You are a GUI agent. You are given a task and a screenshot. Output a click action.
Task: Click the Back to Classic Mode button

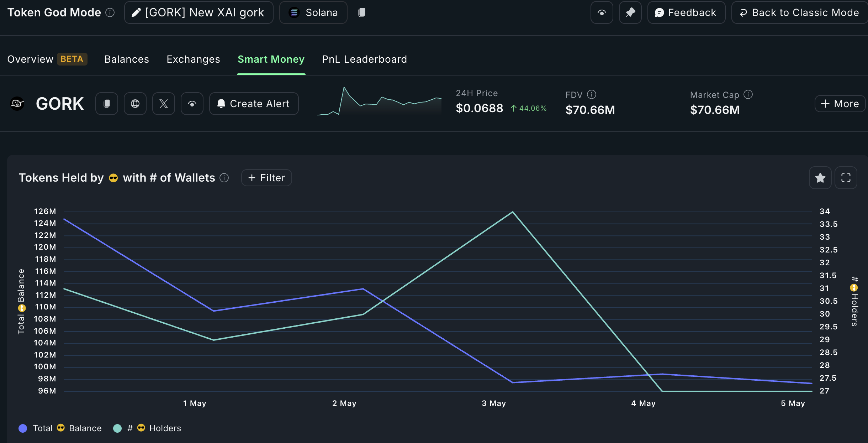tap(798, 12)
